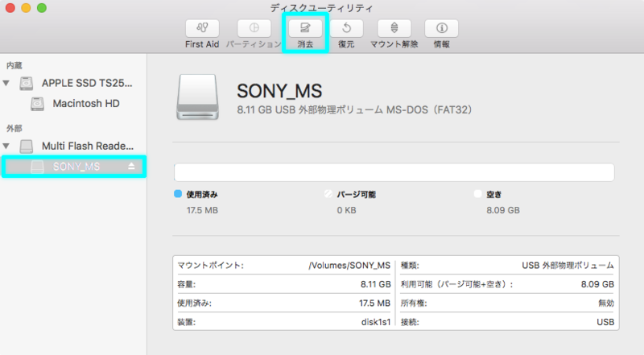Click the 8.11 GB capacity cell in table

point(376,284)
